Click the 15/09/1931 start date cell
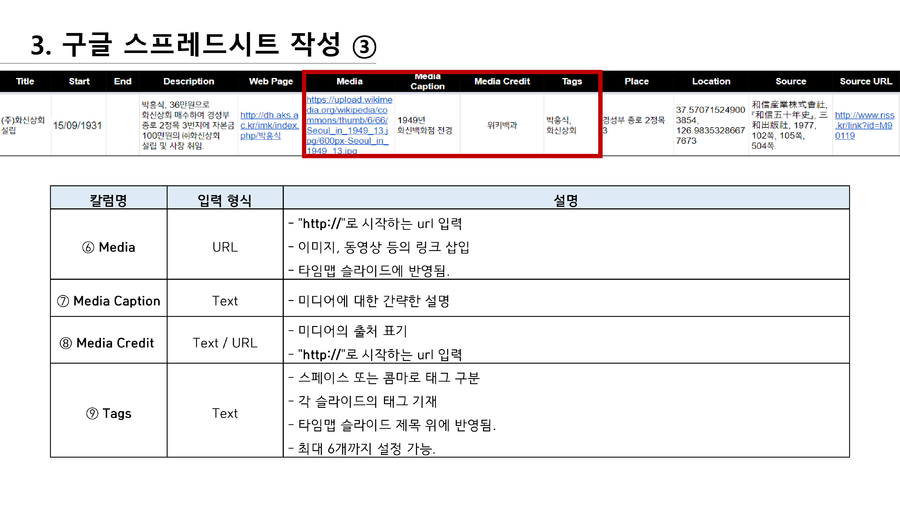The image size is (900, 506). coord(77,125)
